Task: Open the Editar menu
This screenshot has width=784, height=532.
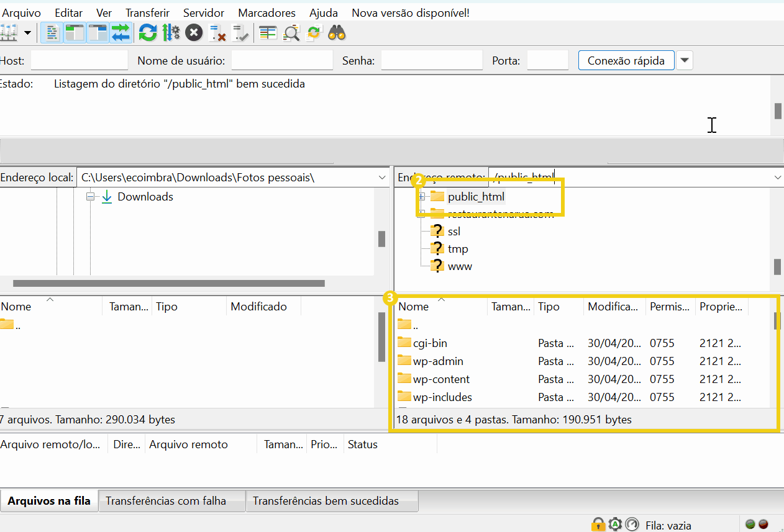Action: pyautogui.click(x=68, y=12)
